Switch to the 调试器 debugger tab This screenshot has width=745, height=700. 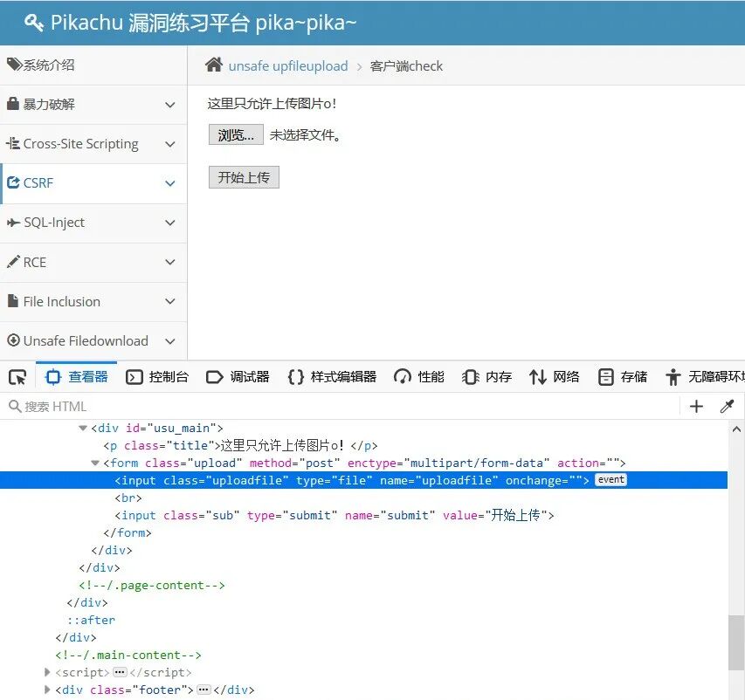[238, 377]
